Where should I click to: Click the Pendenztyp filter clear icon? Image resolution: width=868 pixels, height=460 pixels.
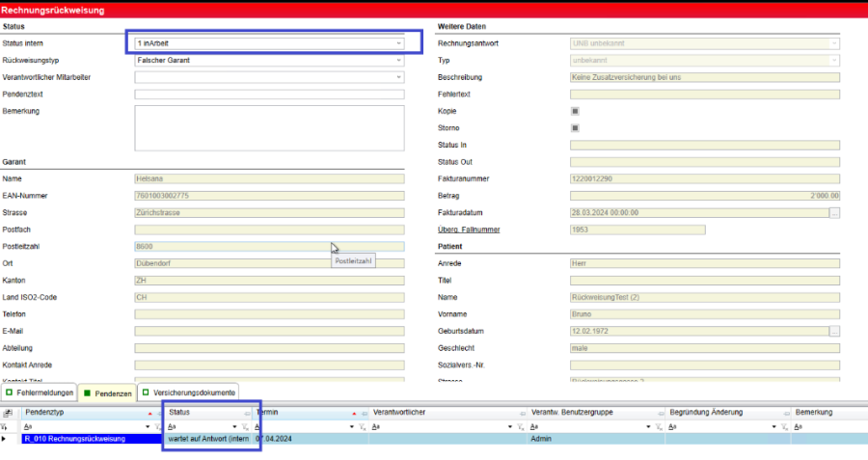click(x=157, y=425)
